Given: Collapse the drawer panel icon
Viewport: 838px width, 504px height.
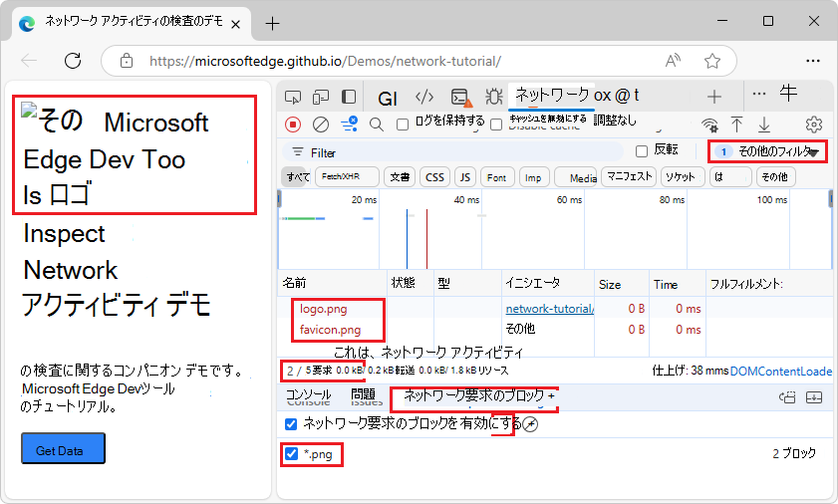Looking at the screenshot, I should click(814, 397).
